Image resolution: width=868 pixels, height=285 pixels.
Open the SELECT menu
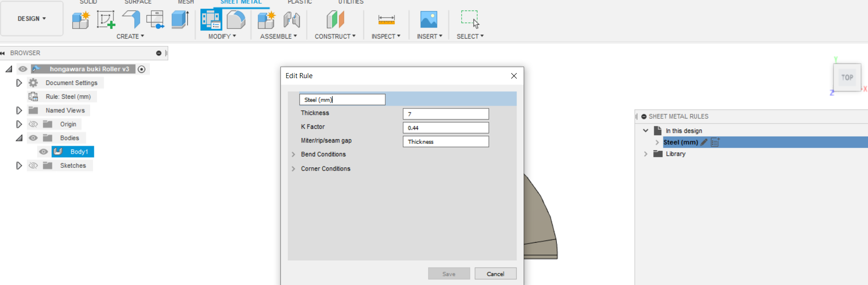point(470,36)
